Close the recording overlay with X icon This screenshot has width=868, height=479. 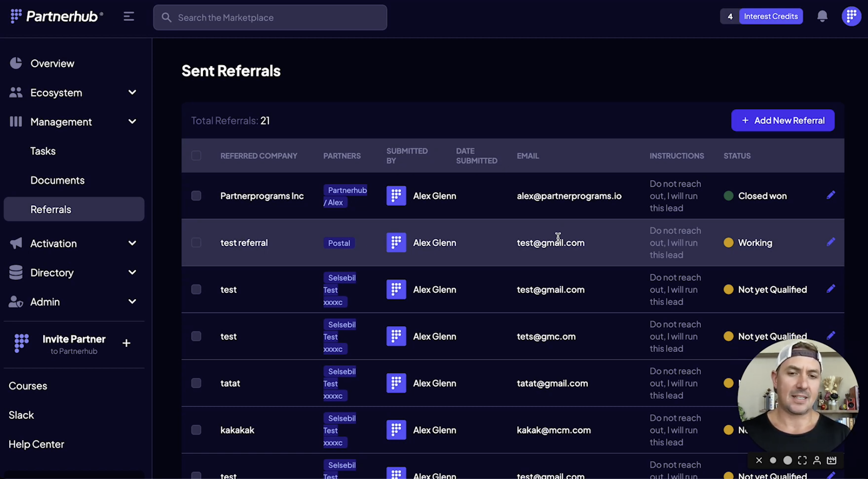coord(759,460)
